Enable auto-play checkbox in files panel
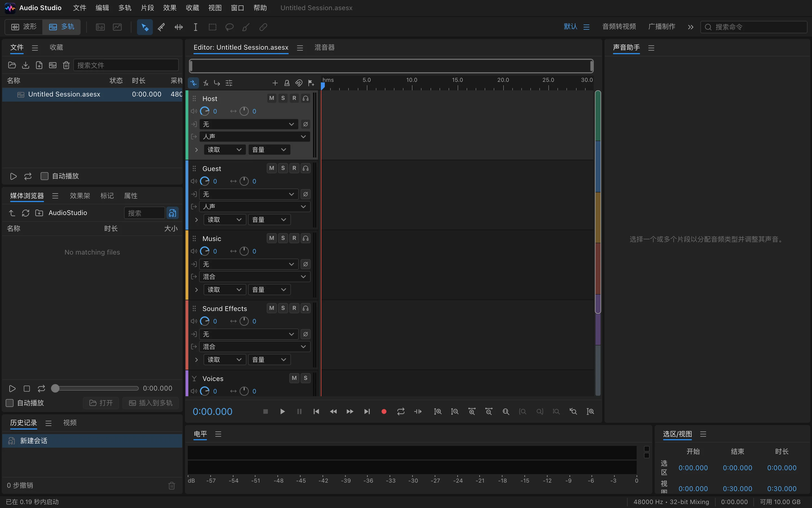Screen dimensions: 812x508 (x=44, y=176)
